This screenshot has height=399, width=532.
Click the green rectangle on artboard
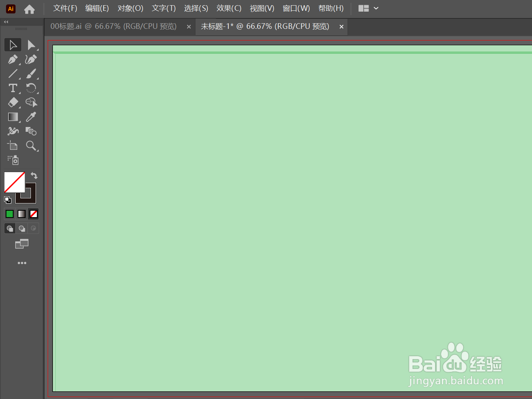click(292, 218)
